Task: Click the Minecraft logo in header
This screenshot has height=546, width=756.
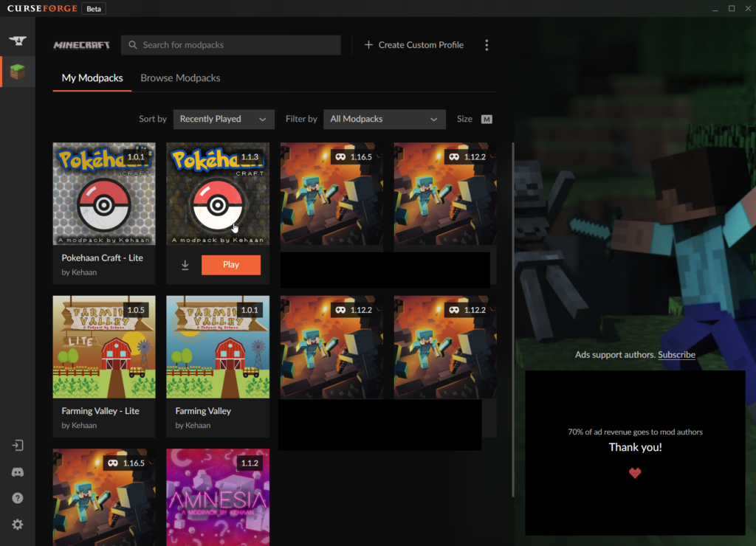Action: 81,45
